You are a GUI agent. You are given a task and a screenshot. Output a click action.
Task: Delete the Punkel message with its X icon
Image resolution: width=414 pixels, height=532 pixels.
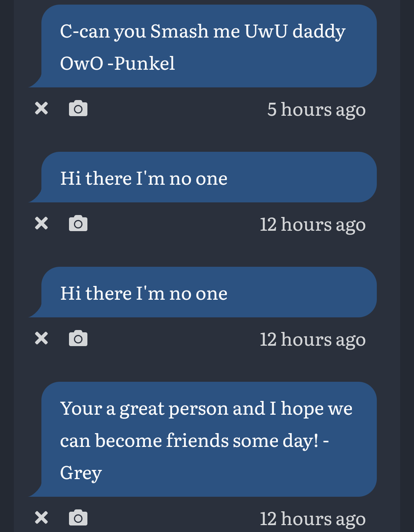click(41, 109)
